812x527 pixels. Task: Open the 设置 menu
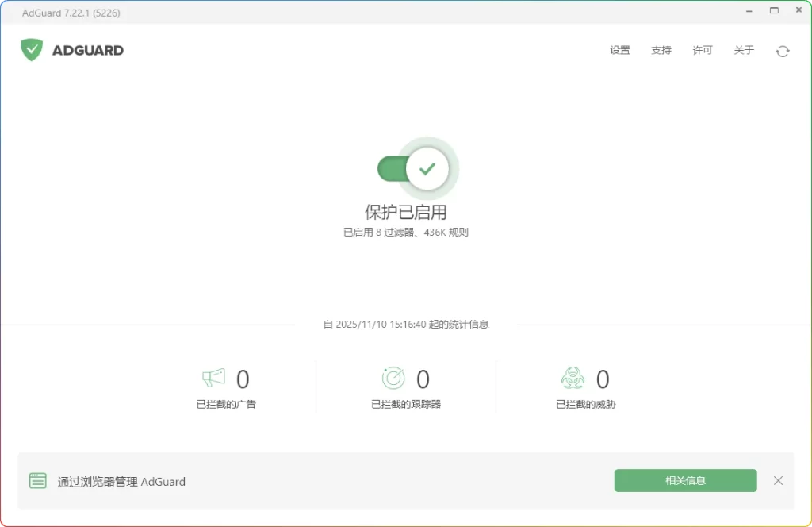(619, 50)
